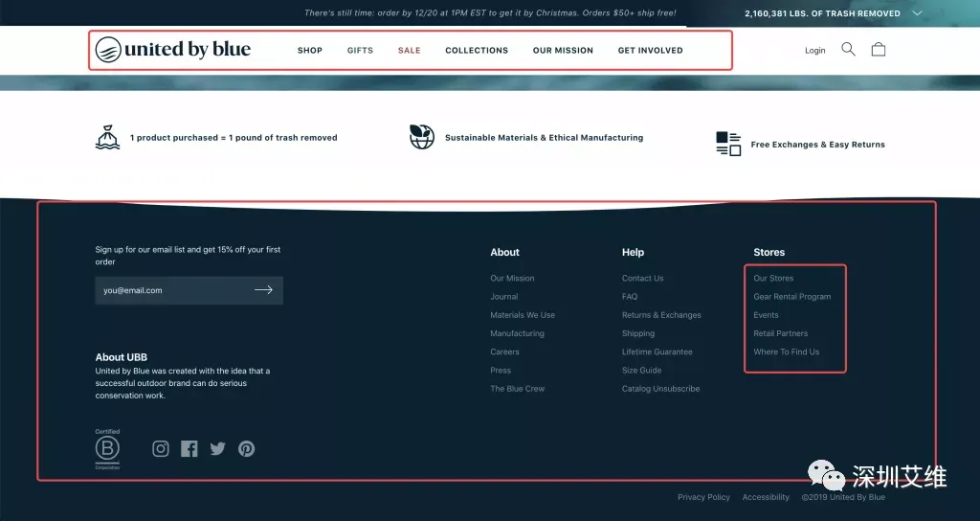Open the Where To Find Us link
This screenshot has height=521, width=980.
coord(787,351)
